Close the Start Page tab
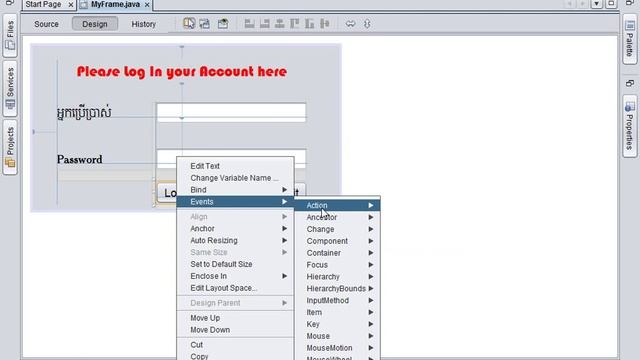The width and height of the screenshot is (640, 360). 71,5
